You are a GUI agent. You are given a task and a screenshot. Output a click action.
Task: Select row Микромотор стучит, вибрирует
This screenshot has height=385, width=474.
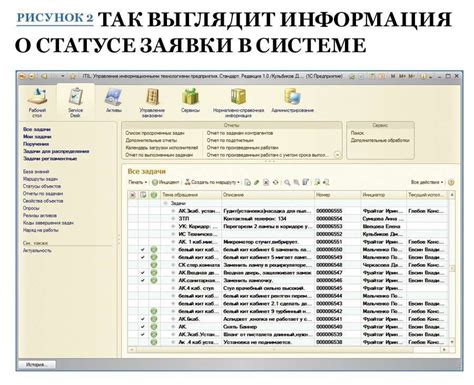coord(288,242)
